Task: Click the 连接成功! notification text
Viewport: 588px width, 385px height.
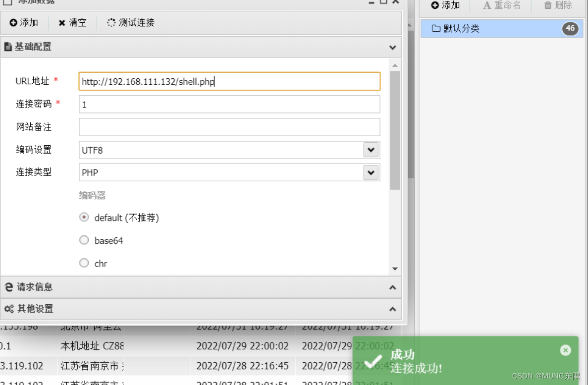Action: 416,369
